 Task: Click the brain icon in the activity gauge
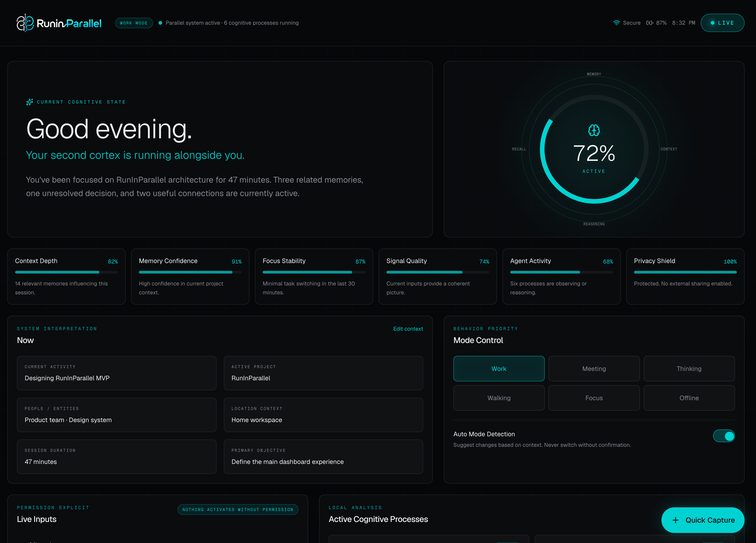[594, 130]
